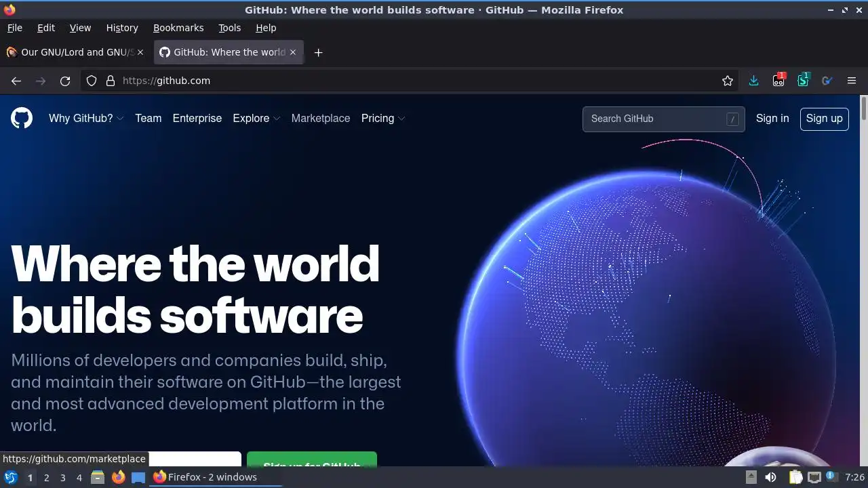868x488 pixels.
Task: Reload the page with the refresh icon
Action: point(65,81)
